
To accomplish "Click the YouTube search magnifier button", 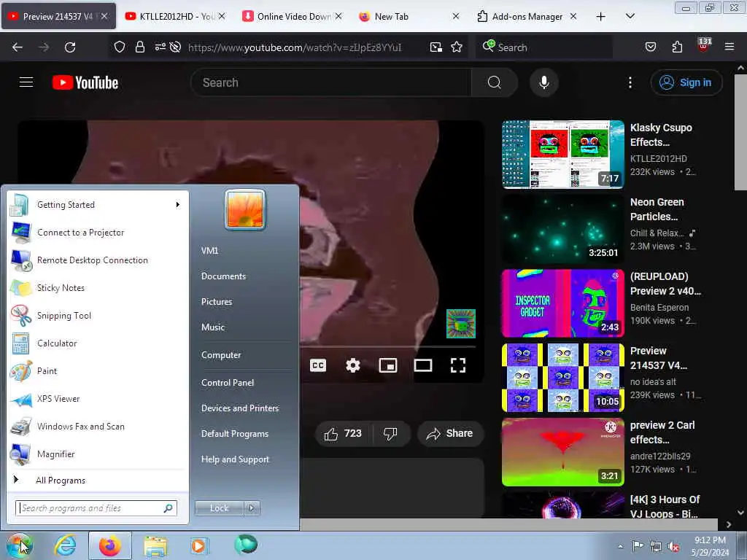I will tap(494, 82).
